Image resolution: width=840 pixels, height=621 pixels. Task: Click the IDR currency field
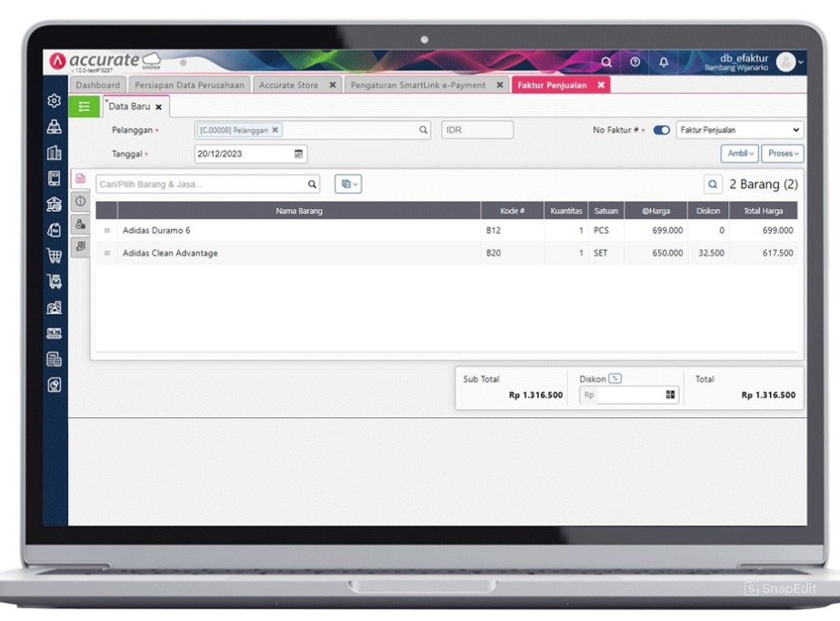pos(477,130)
